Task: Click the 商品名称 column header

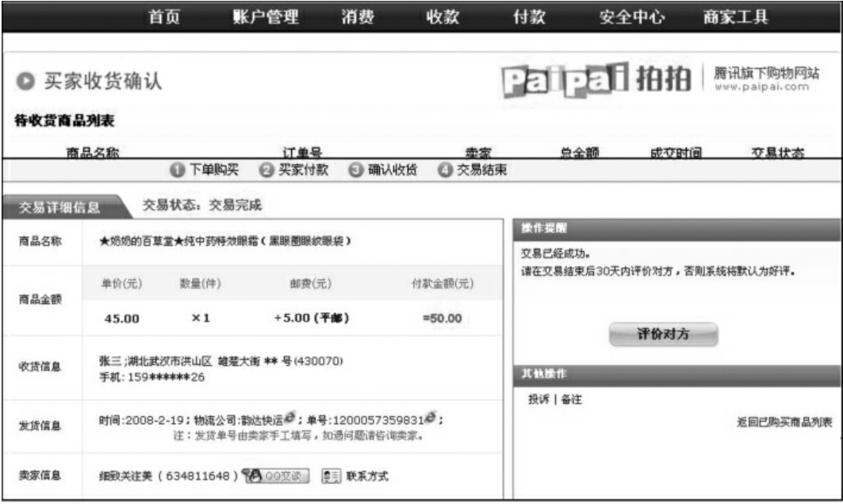Action: tap(93, 153)
